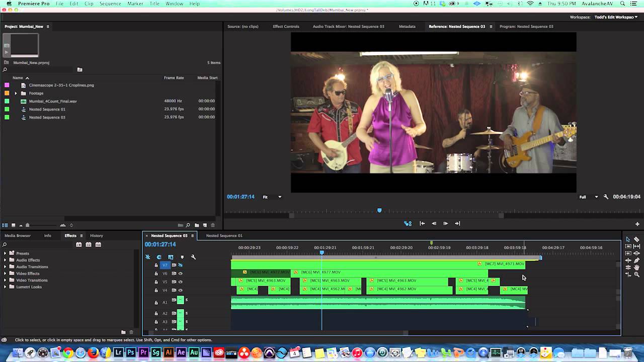Switch to the Audio Track Mixer tab
The width and height of the screenshot is (644, 362).
coord(348,27)
